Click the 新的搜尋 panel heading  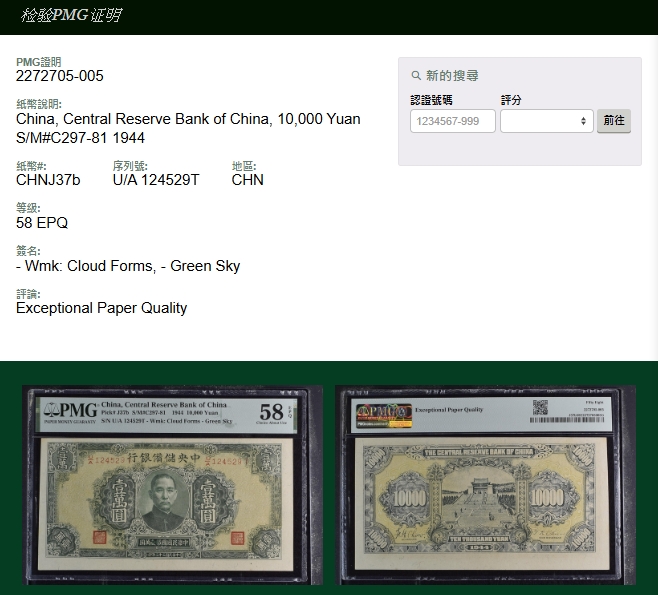pos(452,76)
